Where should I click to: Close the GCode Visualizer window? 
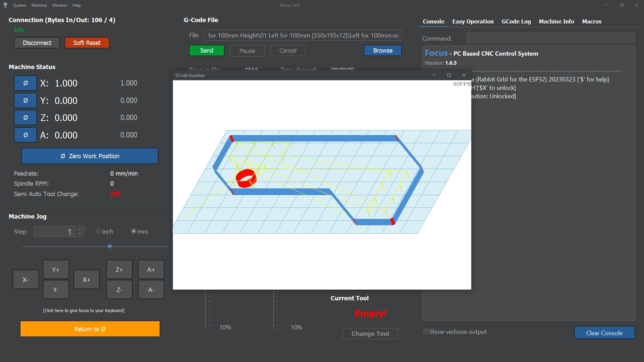click(x=464, y=75)
